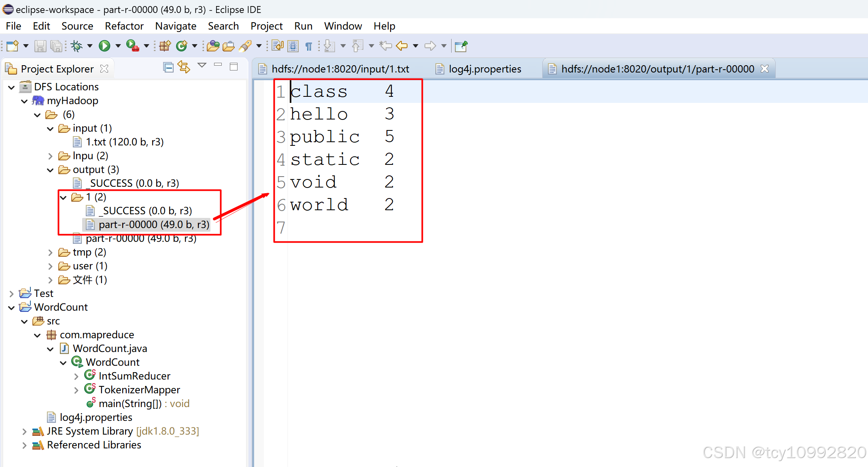Open WordCount.java in com.mapreduce package
Screen dimensions: 868x467
pos(109,348)
